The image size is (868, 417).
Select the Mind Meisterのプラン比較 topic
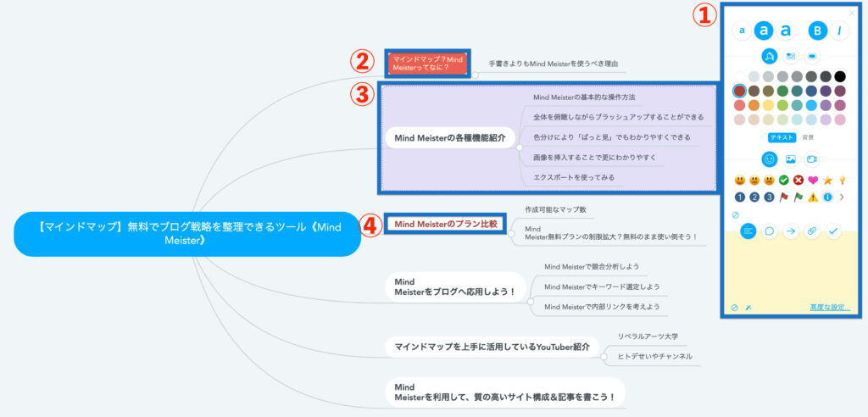point(446,225)
